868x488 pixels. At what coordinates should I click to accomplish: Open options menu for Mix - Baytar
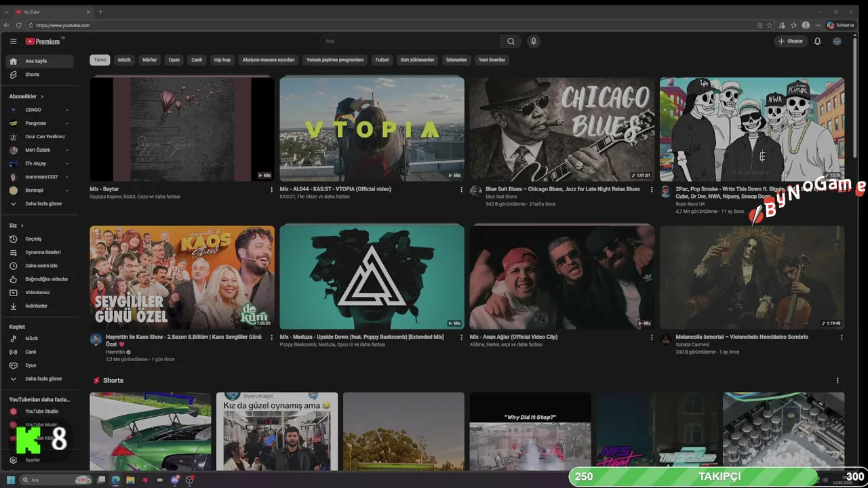point(272,190)
